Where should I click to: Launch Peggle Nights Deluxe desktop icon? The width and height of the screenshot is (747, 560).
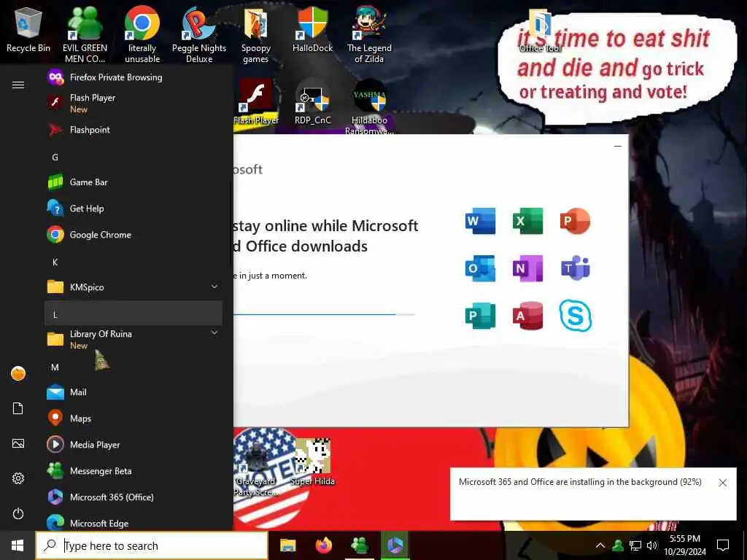tap(198, 34)
